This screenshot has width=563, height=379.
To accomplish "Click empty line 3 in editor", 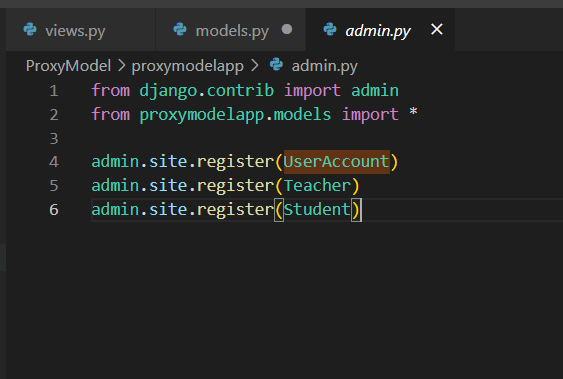I will pyautogui.click(x=323, y=138).
